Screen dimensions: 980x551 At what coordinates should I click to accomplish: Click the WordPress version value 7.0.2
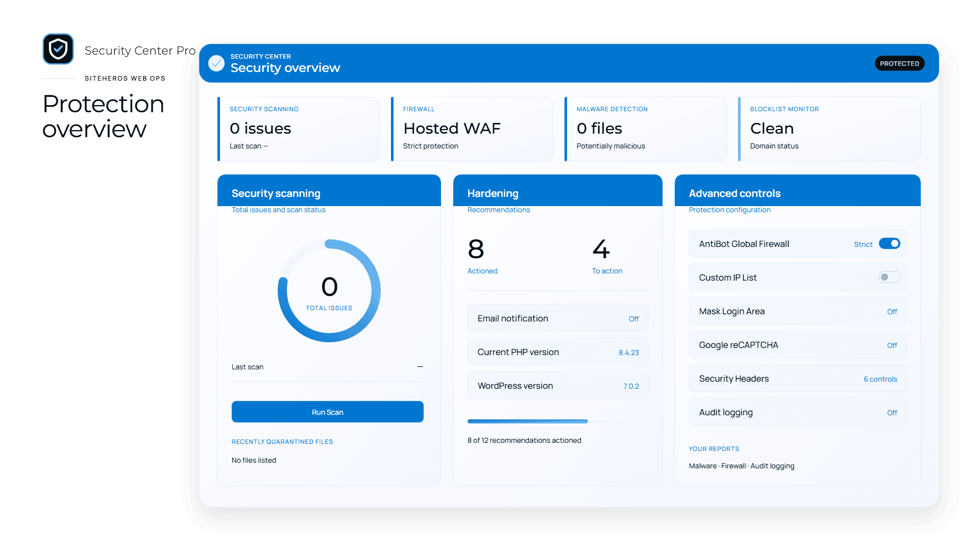coord(631,386)
